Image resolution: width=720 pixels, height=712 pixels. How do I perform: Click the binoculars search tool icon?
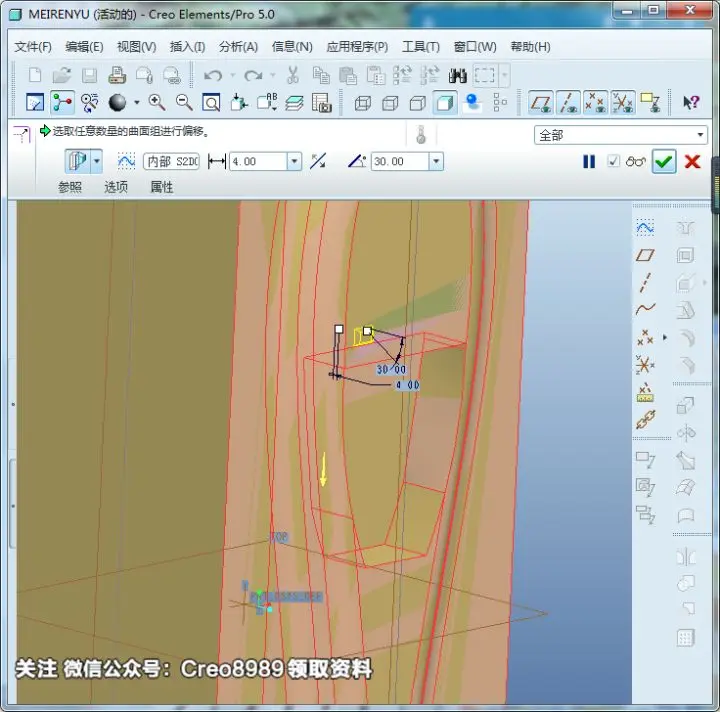457,75
